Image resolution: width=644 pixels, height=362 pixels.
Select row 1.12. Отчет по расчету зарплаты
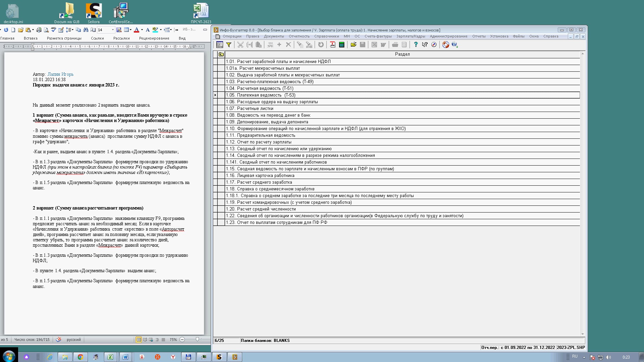402,142
